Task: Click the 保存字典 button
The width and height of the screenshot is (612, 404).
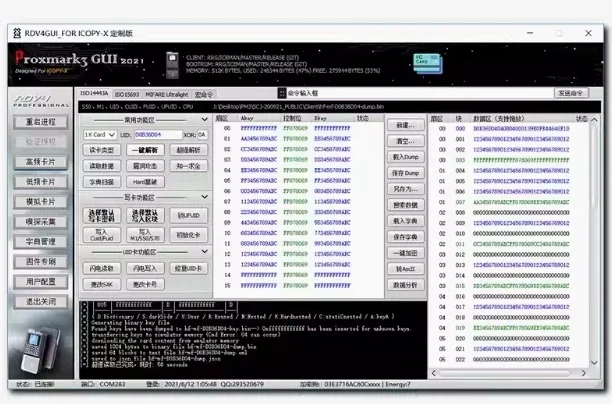Action: point(406,237)
